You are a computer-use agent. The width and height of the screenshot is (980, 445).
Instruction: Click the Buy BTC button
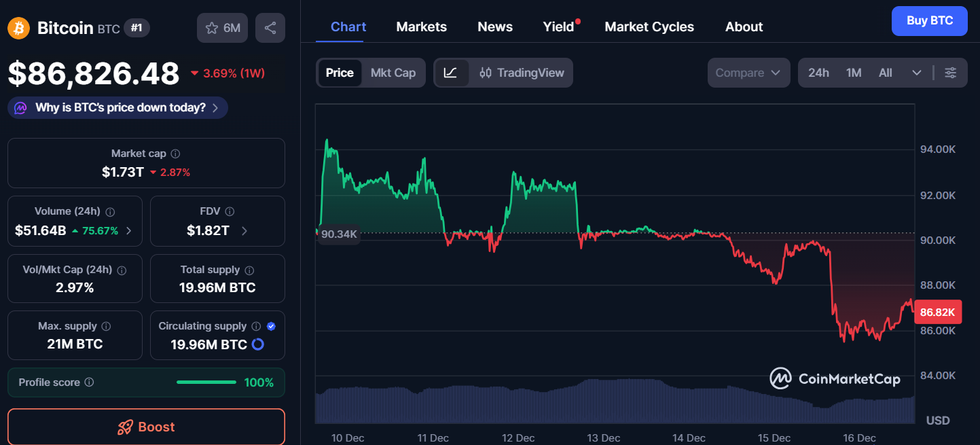(929, 21)
